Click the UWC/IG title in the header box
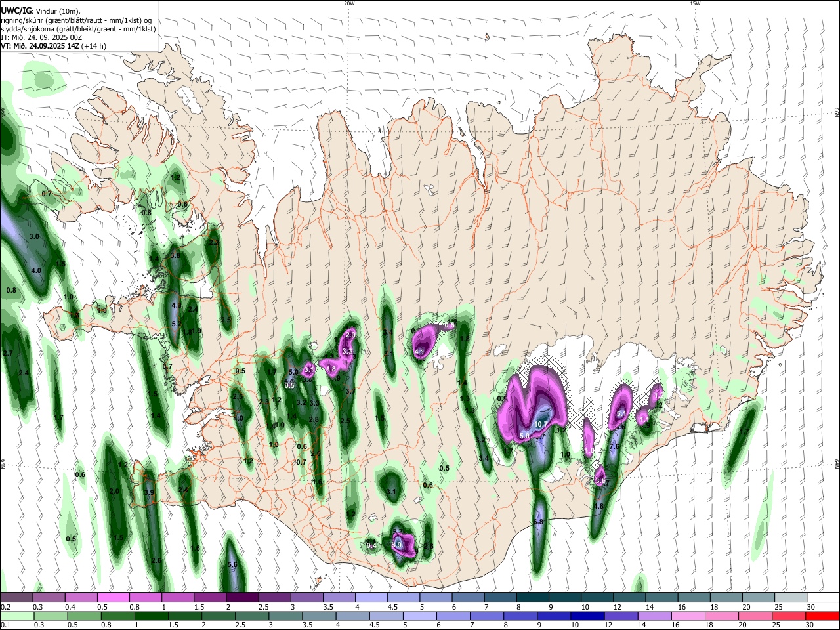Viewport: 840px width, 630px height. click(16, 11)
